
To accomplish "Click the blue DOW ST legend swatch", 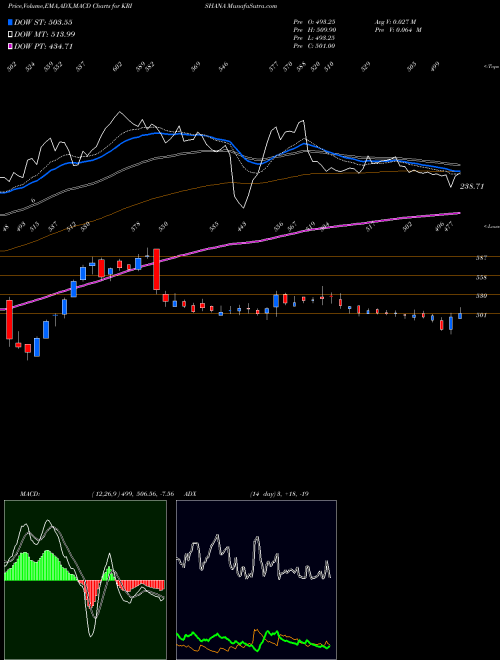I will click(x=11, y=23).
